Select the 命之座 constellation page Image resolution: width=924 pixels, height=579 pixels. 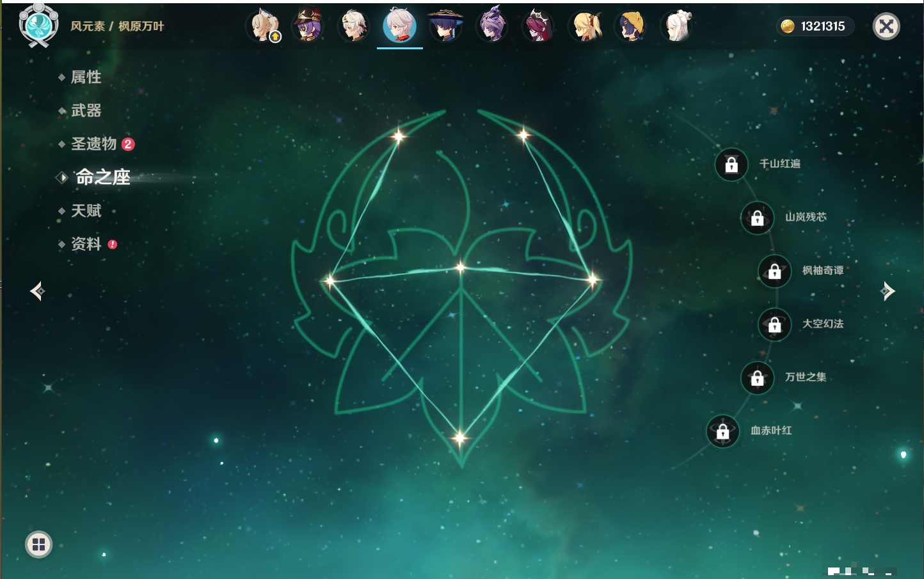(102, 177)
